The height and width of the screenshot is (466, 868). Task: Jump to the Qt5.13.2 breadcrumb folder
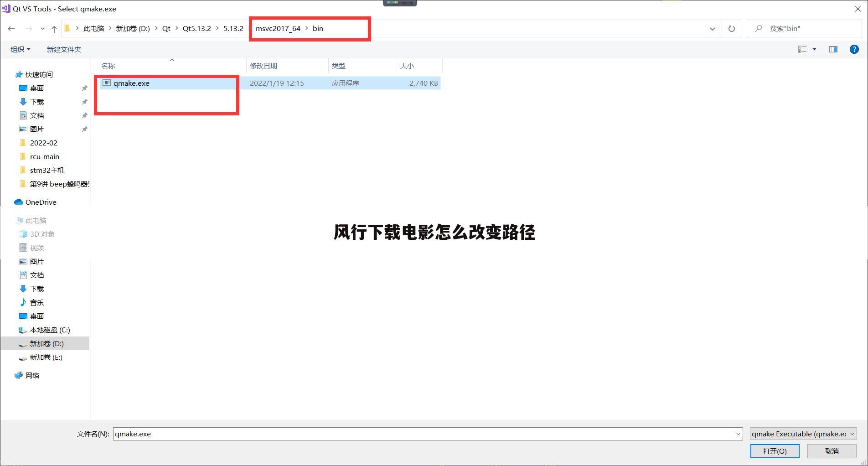[197, 29]
